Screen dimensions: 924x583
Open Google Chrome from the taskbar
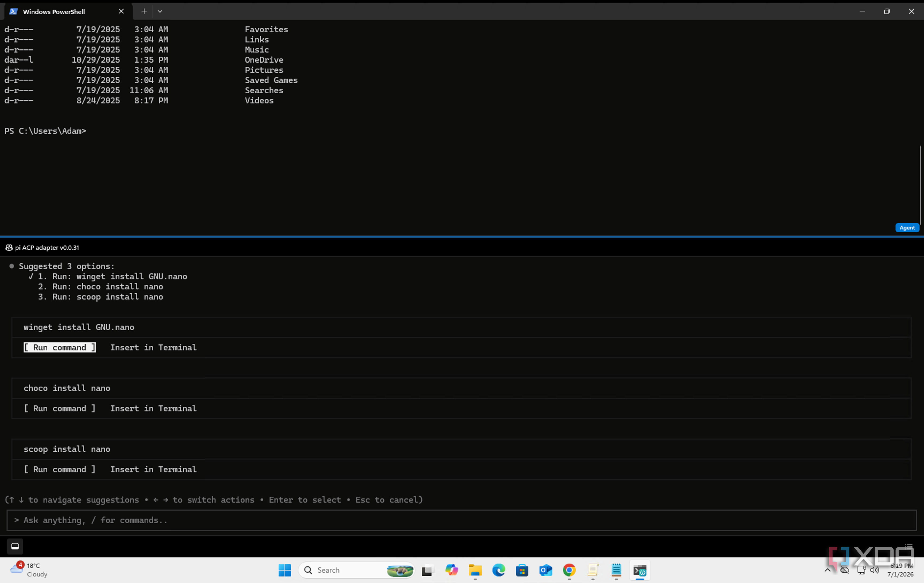coord(569,570)
